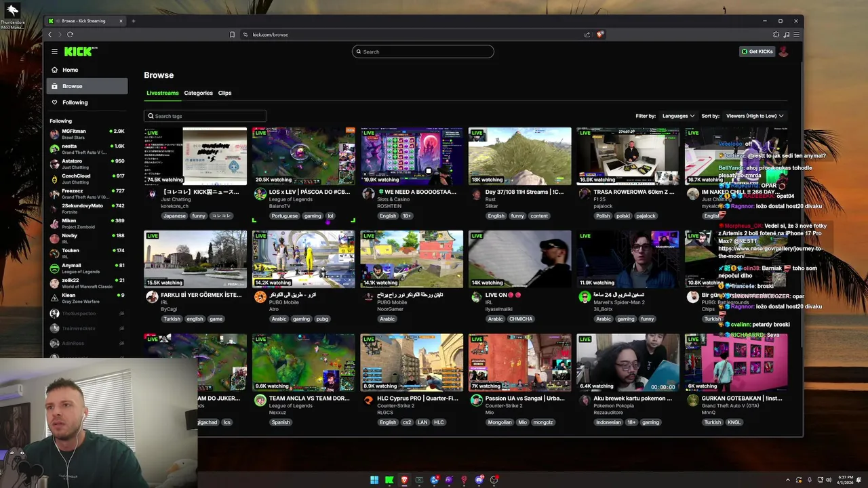Open Discord on the taskbar
Screen dimensions: 868x488
(x=479, y=480)
